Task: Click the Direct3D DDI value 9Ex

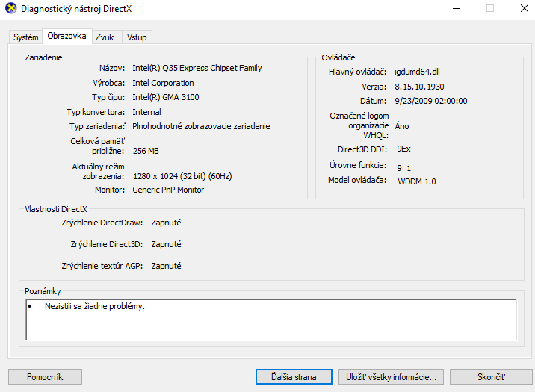Action: (403, 149)
